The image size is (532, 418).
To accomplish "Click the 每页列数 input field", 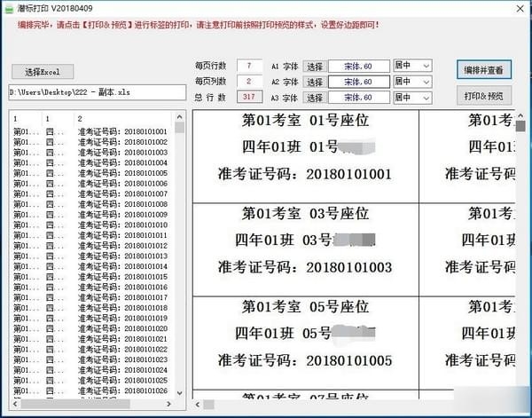I will pyautogui.click(x=249, y=81).
